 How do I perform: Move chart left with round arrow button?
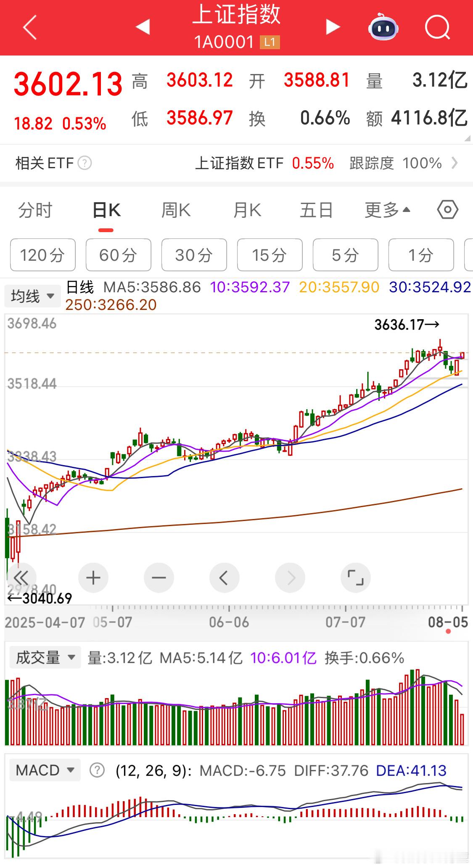click(224, 577)
